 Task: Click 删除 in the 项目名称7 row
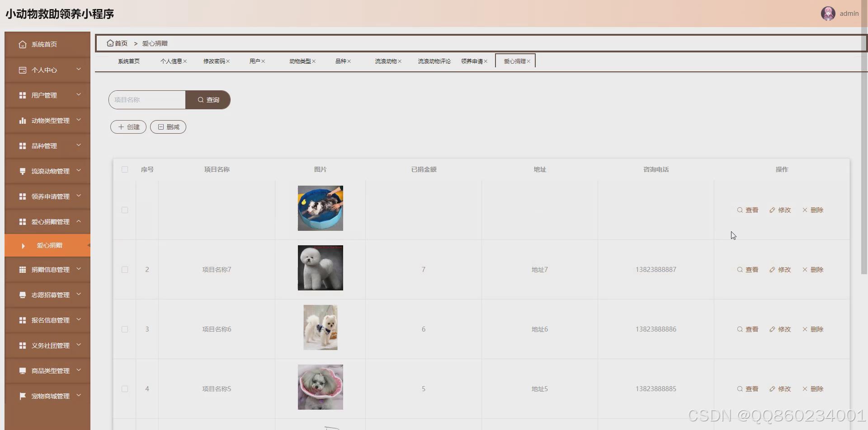813,270
